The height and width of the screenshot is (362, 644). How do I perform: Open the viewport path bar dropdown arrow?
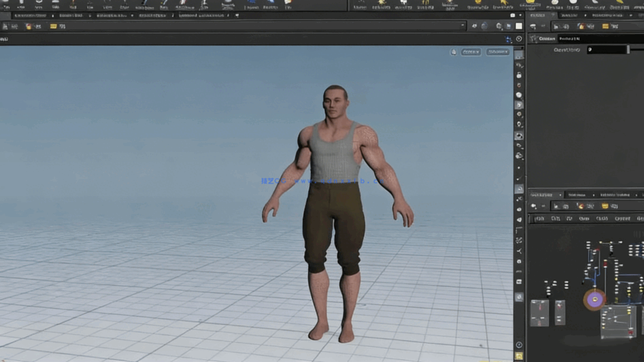pyautogui.click(x=463, y=26)
